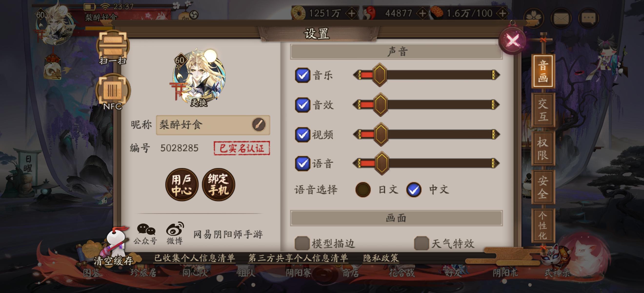
Task: Click the 语音 volume slider handle
Action: tap(382, 163)
